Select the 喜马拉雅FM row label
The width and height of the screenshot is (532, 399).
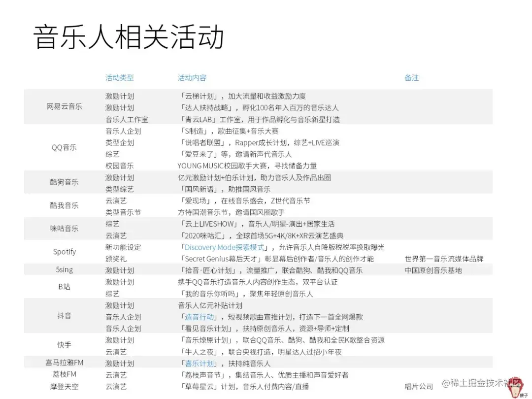pos(64,364)
